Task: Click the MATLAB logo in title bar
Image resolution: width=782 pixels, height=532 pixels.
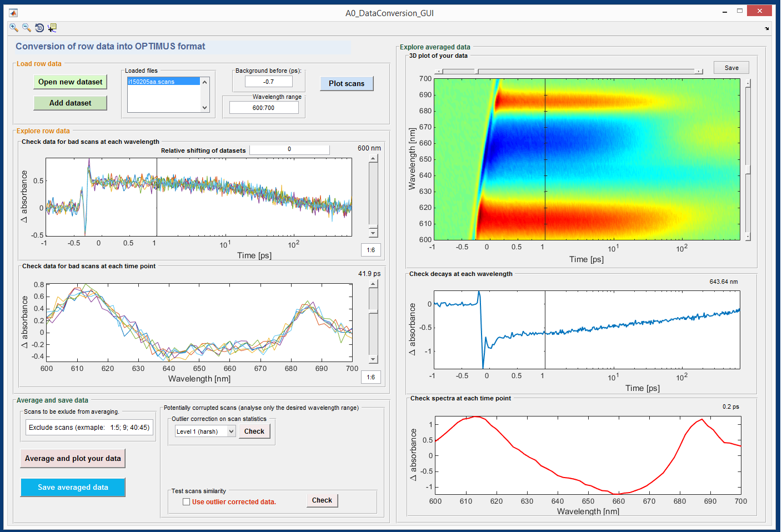Action: (x=13, y=13)
